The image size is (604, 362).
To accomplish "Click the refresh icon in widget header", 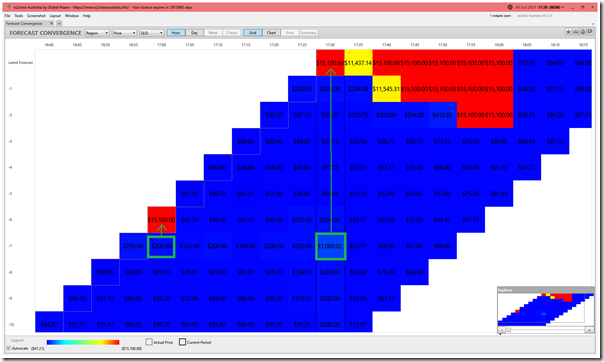I will tap(583, 32).
